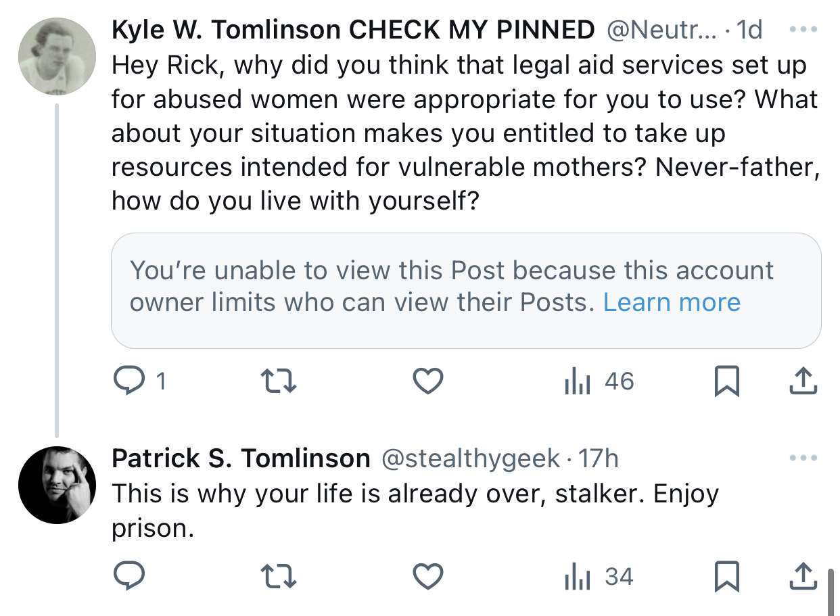Share Kyle W. Tomlinson's post

(x=803, y=382)
